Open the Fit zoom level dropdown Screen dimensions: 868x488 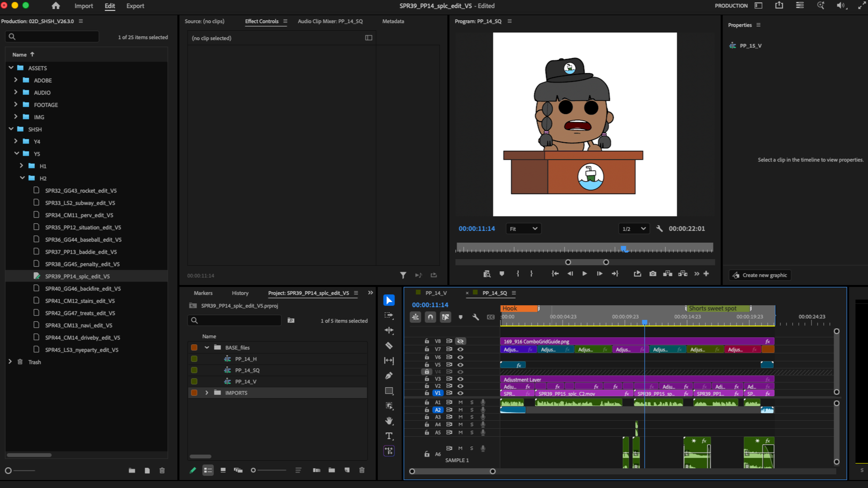tap(524, 228)
